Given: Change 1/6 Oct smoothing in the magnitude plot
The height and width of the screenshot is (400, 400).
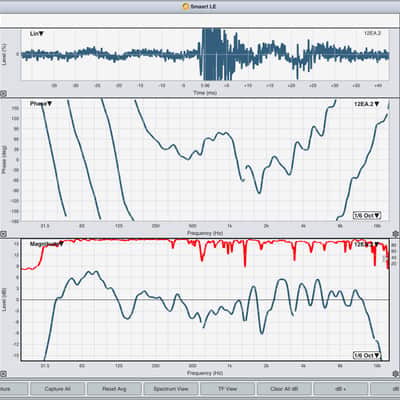Looking at the screenshot, I should (367, 355).
